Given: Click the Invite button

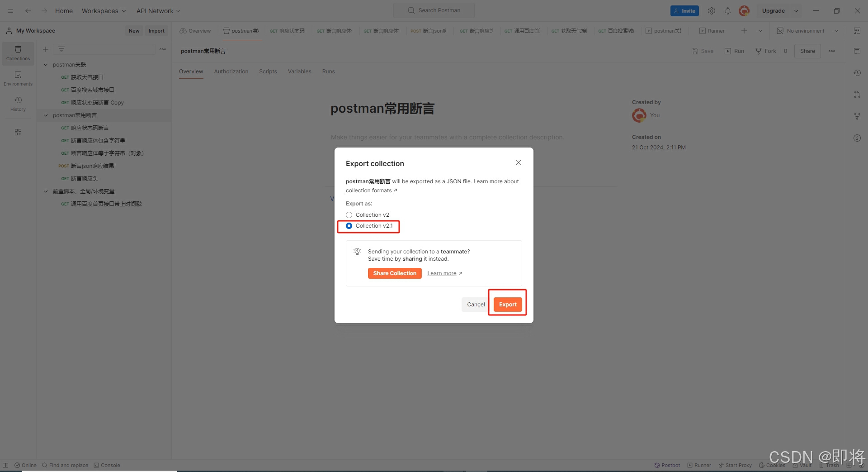Looking at the screenshot, I should tap(684, 11).
